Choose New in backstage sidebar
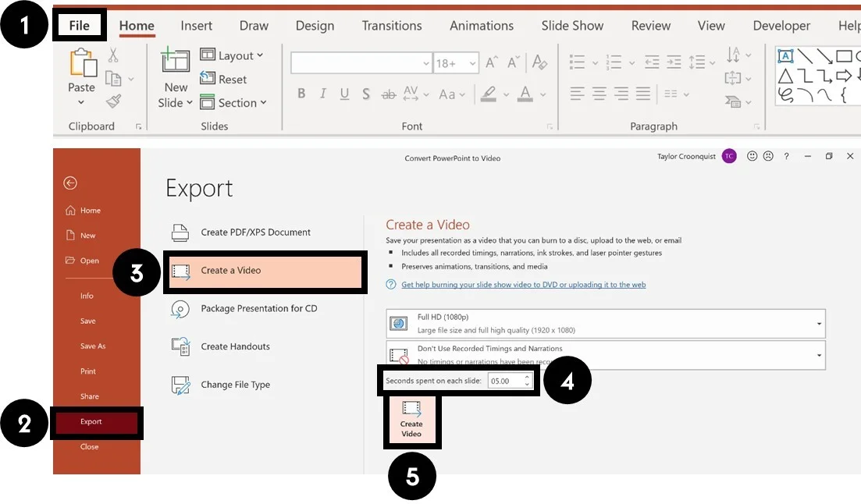This screenshot has height=504, width=861. coord(81,236)
